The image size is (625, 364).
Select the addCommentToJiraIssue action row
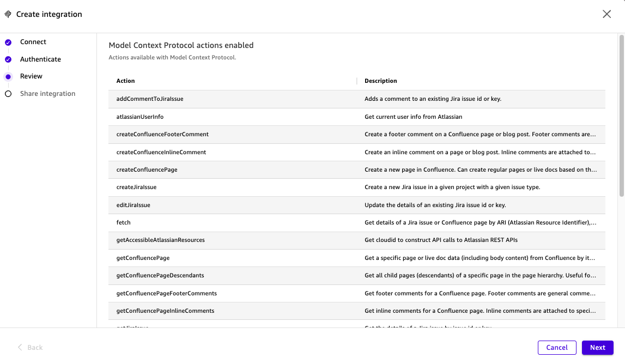(150, 99)
